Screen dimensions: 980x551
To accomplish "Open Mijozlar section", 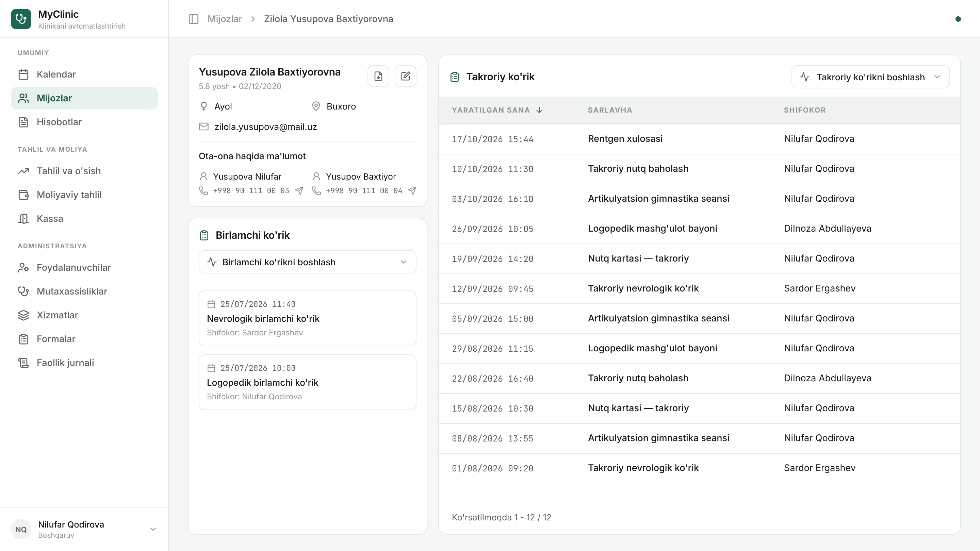I will 84,98.
